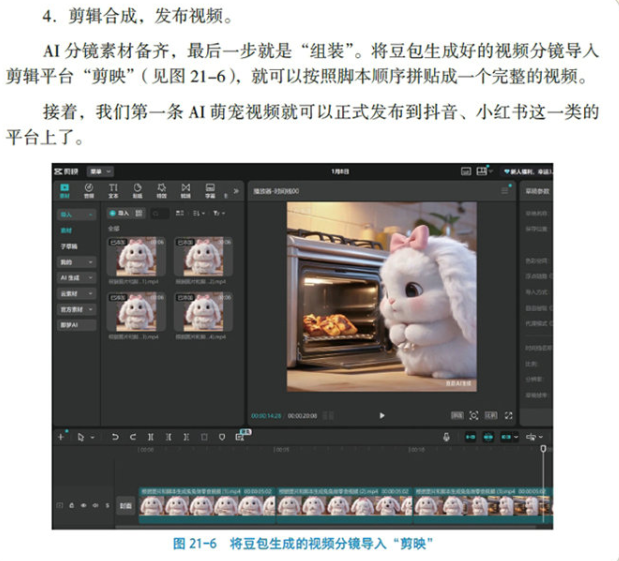Image resolution: width=619 pixels, height=561 pixels.
Task: Open the Text (文本) TI tab
Action: point(113,190)
